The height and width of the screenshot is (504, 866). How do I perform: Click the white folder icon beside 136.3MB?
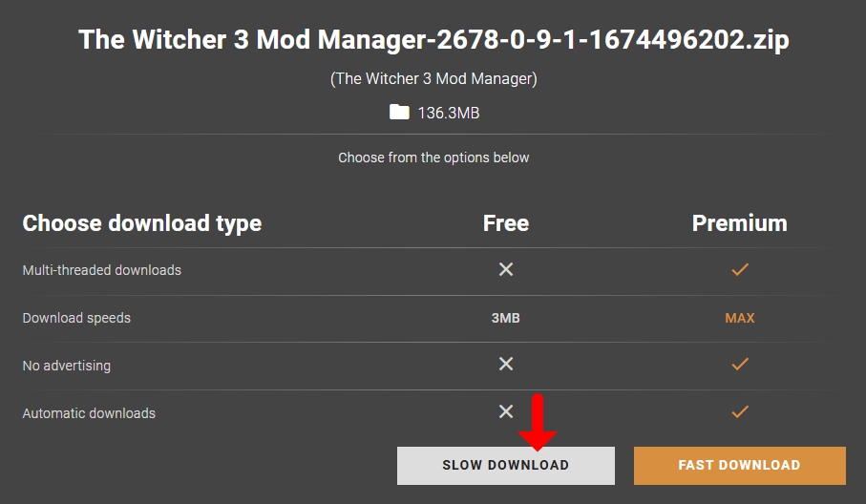(x=399, y=112)
